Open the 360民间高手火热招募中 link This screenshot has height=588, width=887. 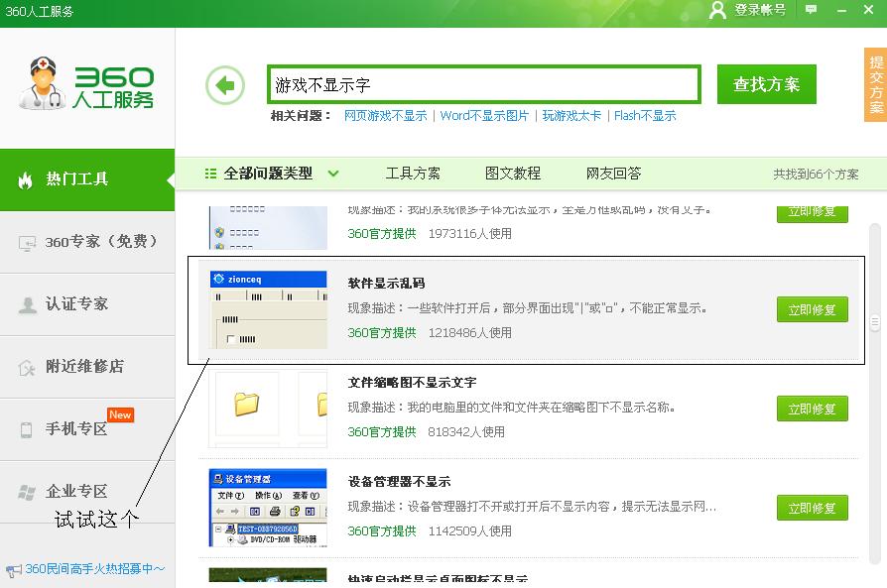95,569
